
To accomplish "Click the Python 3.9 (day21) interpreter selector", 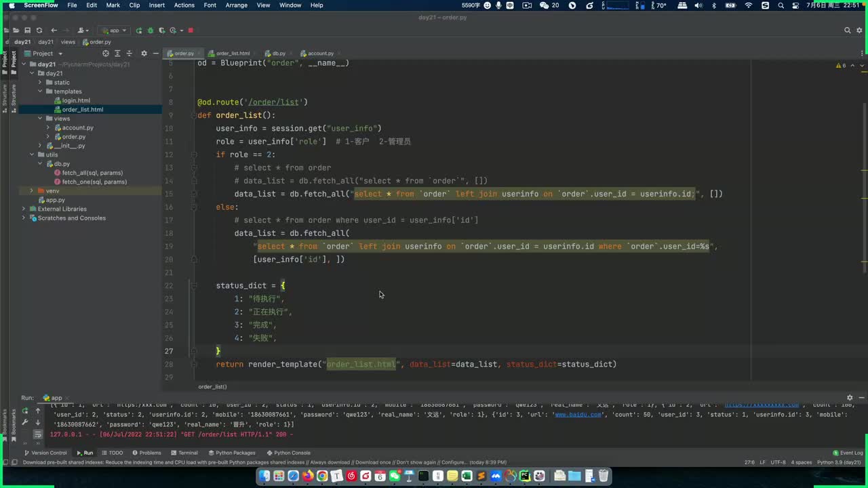I will (x=839, y=462).
